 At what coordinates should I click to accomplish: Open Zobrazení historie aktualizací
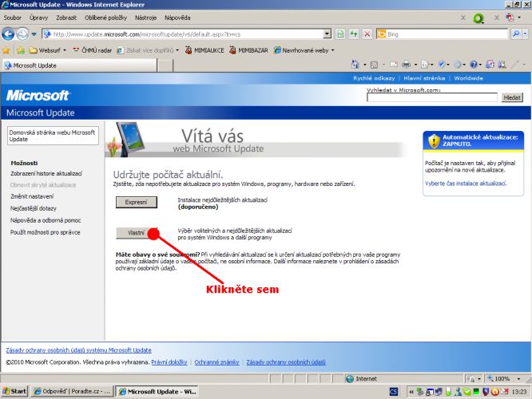click(x=46, y=174)
